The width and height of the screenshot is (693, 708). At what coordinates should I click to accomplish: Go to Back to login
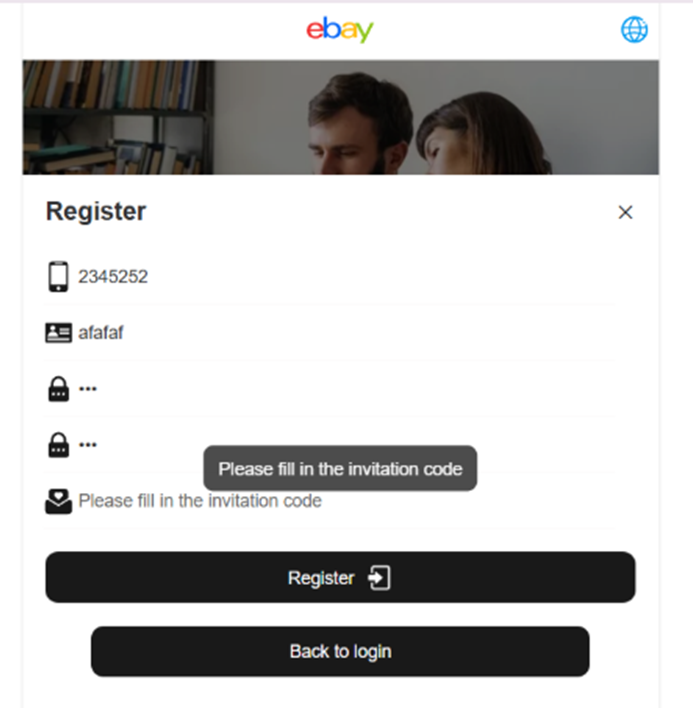340,651
